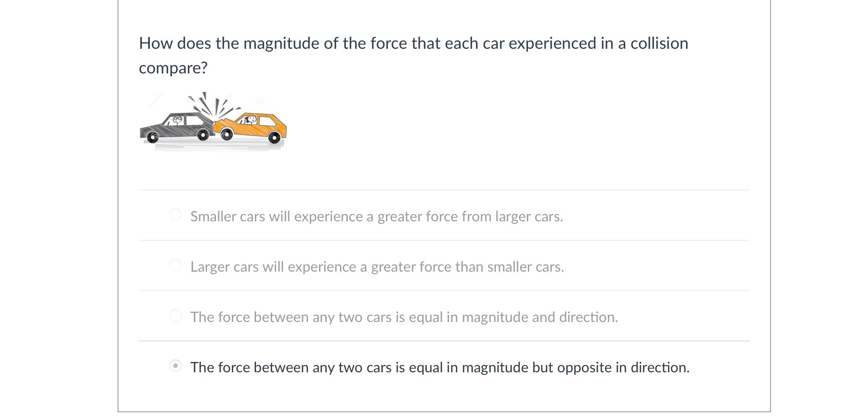Select equal magnitude and direction radio button

coord(175,314)
